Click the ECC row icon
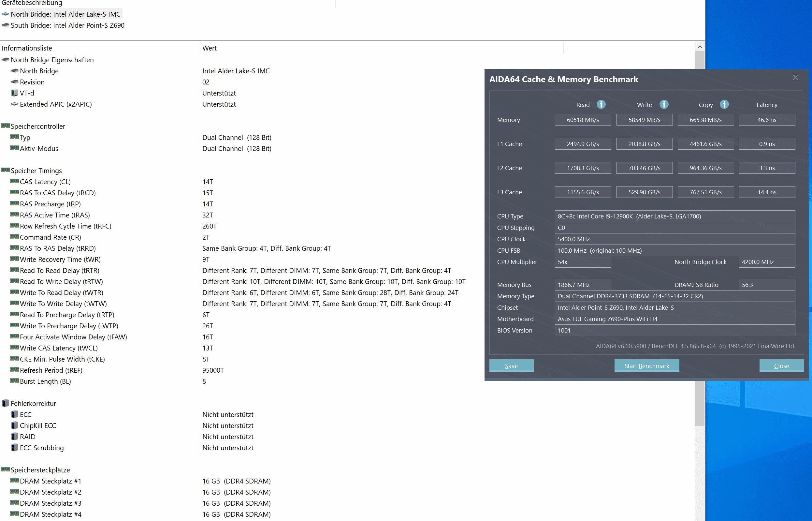Image resolution: width=812 pixels, height=521 pixels. point(15,414)
